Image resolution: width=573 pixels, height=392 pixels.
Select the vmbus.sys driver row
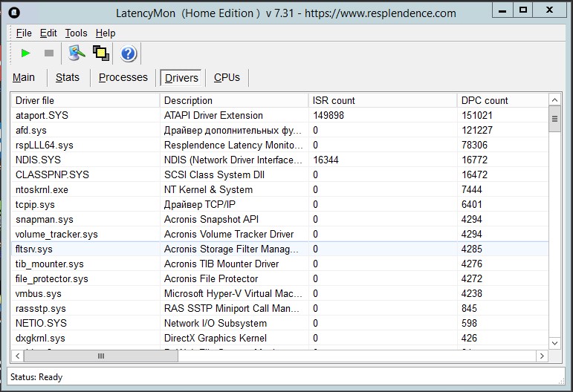click(280, 293)
